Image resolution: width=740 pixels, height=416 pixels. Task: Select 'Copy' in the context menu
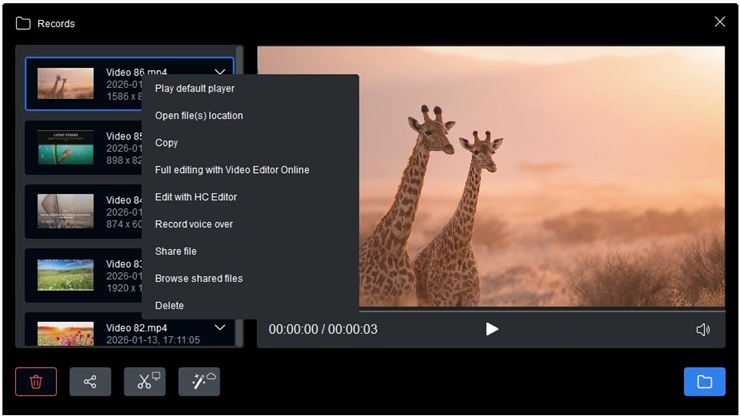click(x=167, y=143)
